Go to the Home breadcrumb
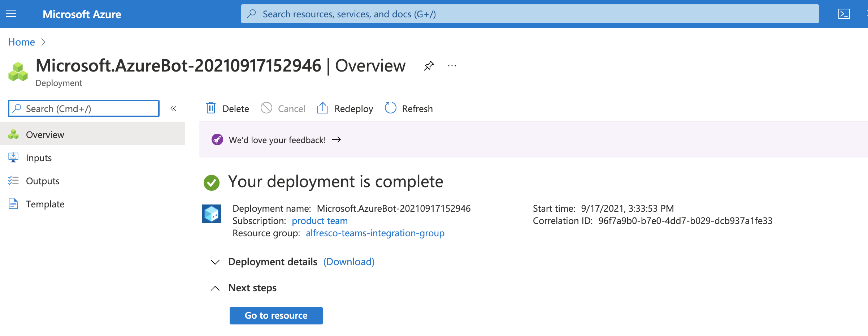The image size is (868, 336). (21, 42)
